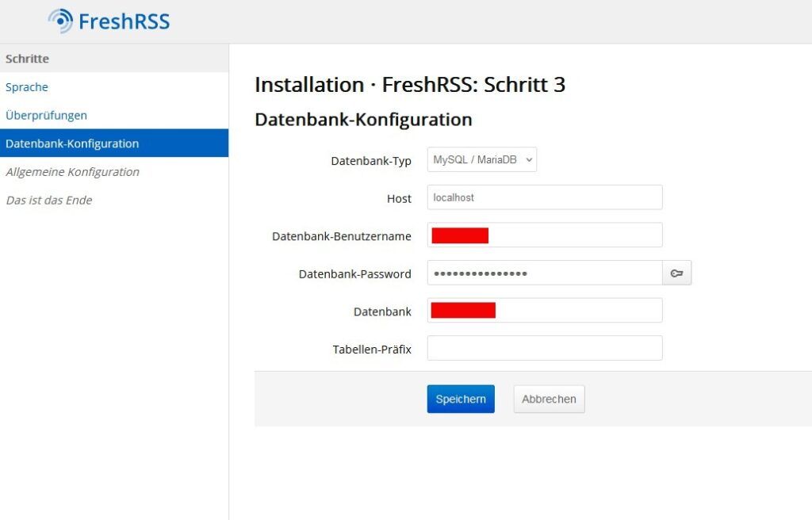This screenshot has height=520, width=812.
Task: Focus the Datenbank name input field
Action: tap(545, 310)
